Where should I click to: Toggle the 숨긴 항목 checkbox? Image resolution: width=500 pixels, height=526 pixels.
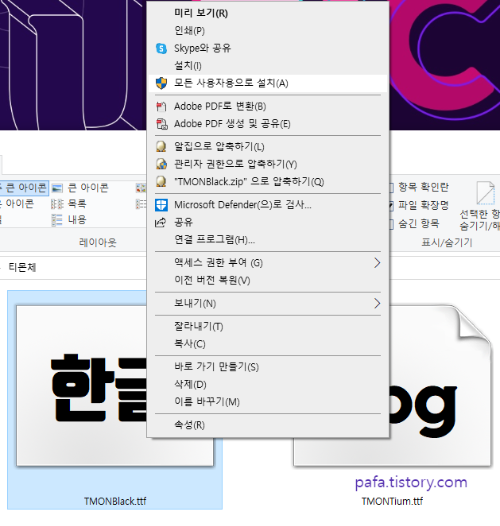point(391,224)
